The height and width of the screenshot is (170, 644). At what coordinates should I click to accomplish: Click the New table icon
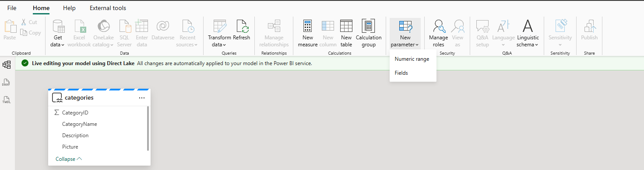(x=346, y=26)
